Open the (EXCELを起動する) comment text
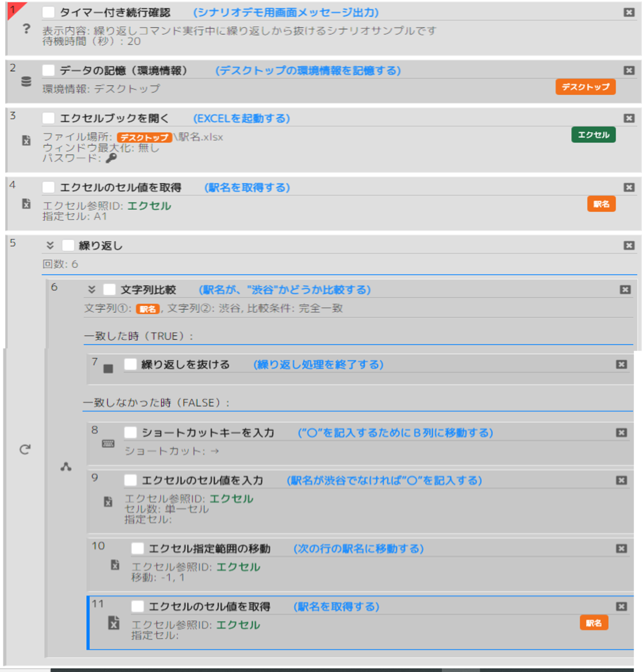The image size is (642, 672). [241, 119]
